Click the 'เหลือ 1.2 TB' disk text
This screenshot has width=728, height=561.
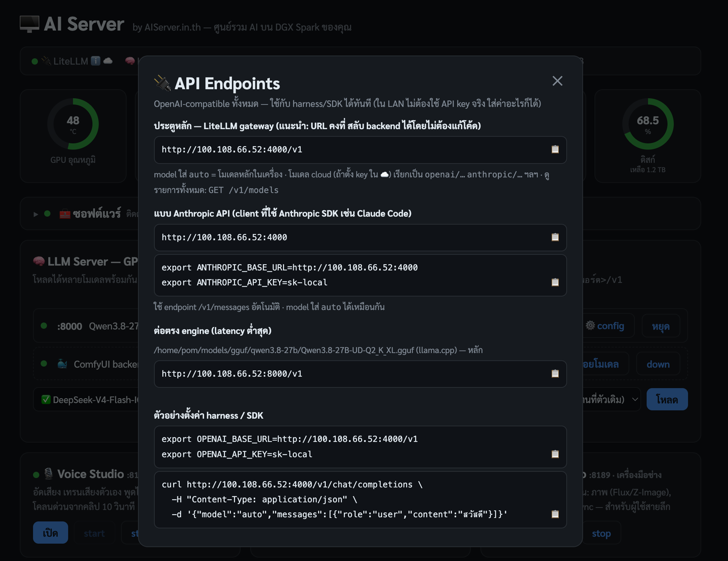(x=647, y=170)
